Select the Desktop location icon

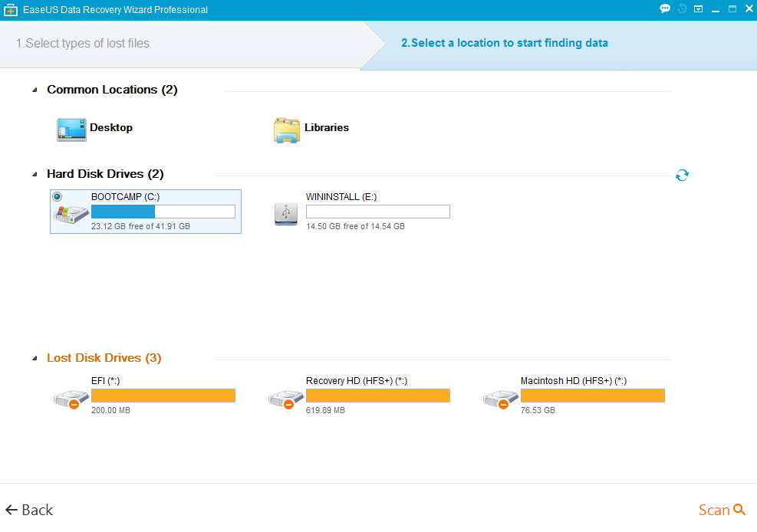click(72, 129)
